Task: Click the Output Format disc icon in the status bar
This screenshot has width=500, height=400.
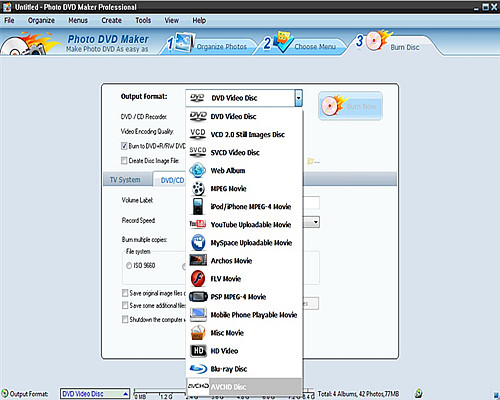Action: 5,394
